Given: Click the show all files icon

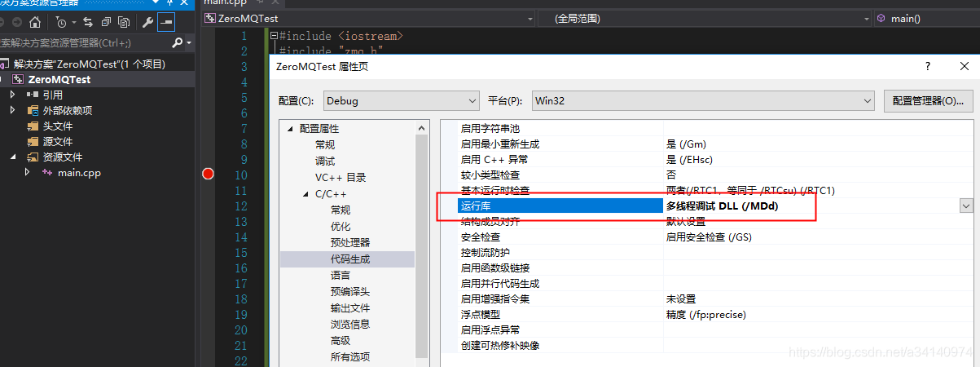Looking at the screenshot, I should 123,22.
